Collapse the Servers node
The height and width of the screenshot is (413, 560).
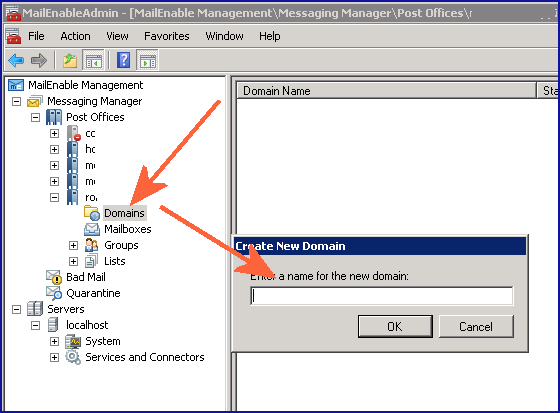click(16, 309)
